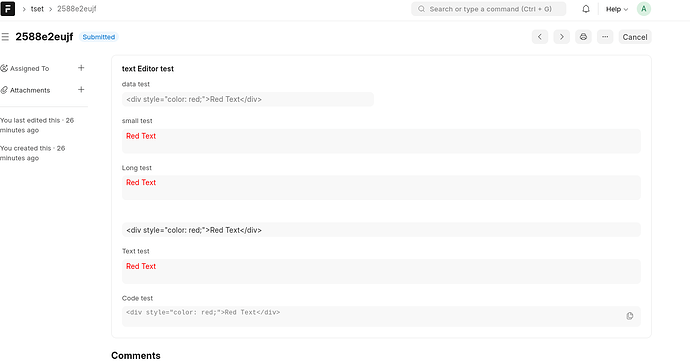Add an assignee with plus icon
The image size is (690, 362).
[81, 68]
